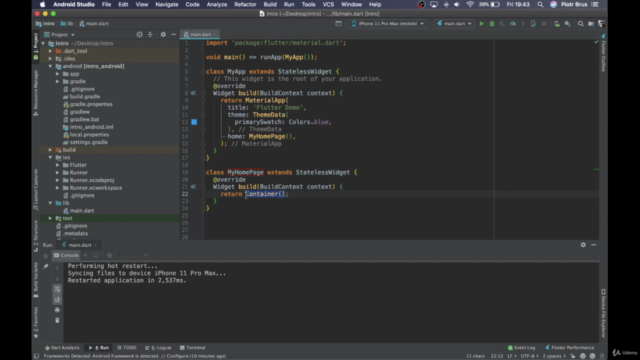The height and width of the screenshot is (360, 640).
Task: Collapse all in the Project panel
Action: pos(150,35)
